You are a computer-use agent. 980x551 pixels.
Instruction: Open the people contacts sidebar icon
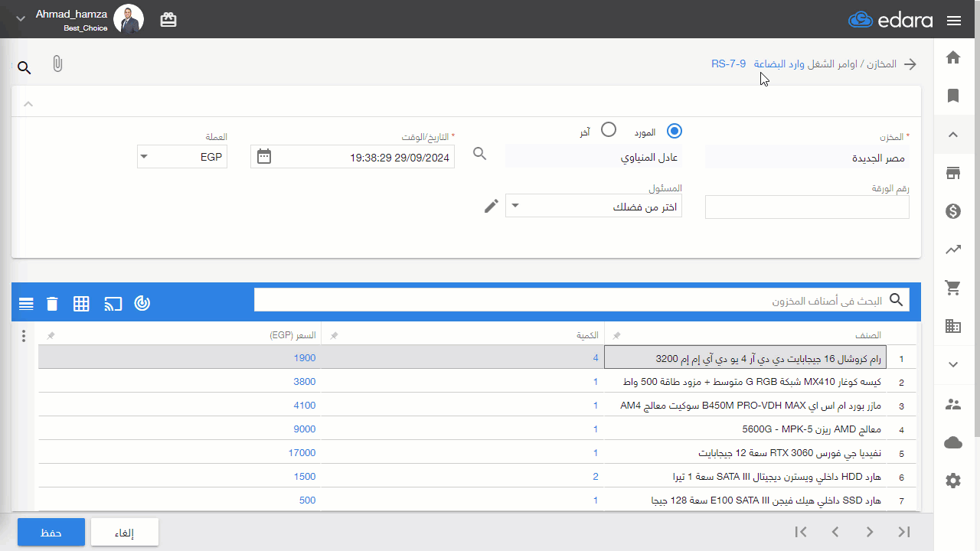pos(953,404)
